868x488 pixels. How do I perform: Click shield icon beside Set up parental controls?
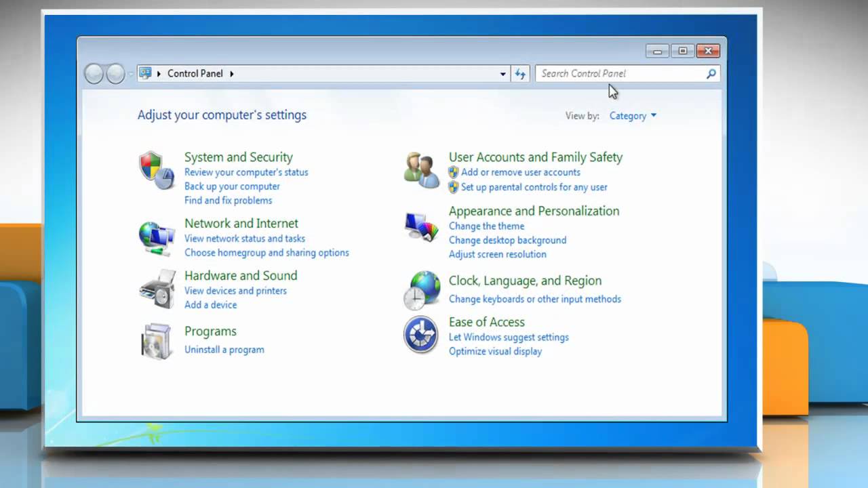(454, 187)
